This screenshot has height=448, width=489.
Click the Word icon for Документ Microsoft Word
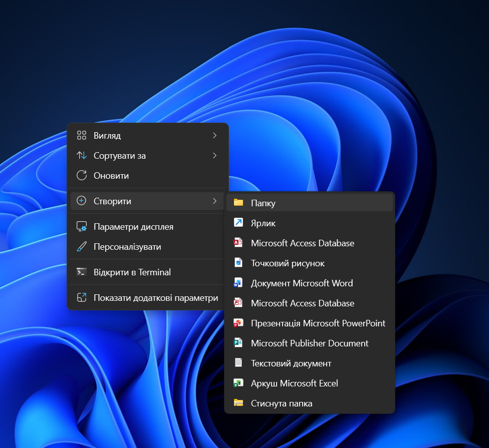[238, 283]
